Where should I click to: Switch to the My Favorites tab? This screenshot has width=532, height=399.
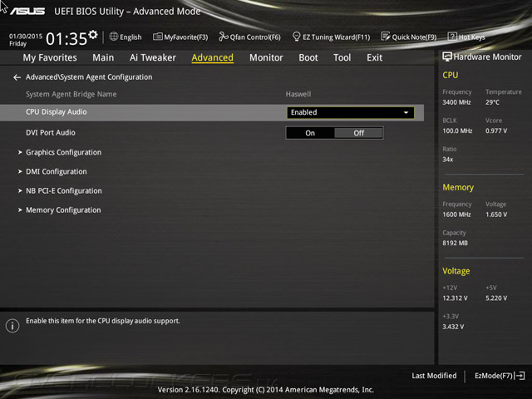click(50, 57)
